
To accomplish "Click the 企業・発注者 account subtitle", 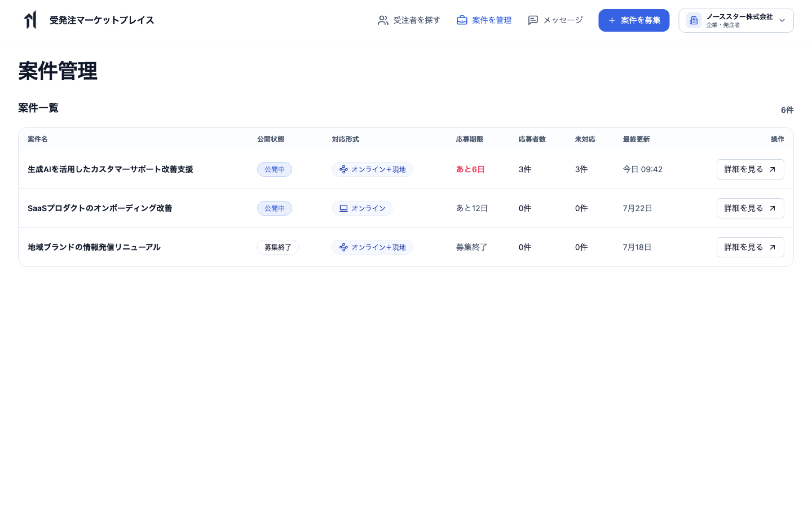I will point(723,25).
